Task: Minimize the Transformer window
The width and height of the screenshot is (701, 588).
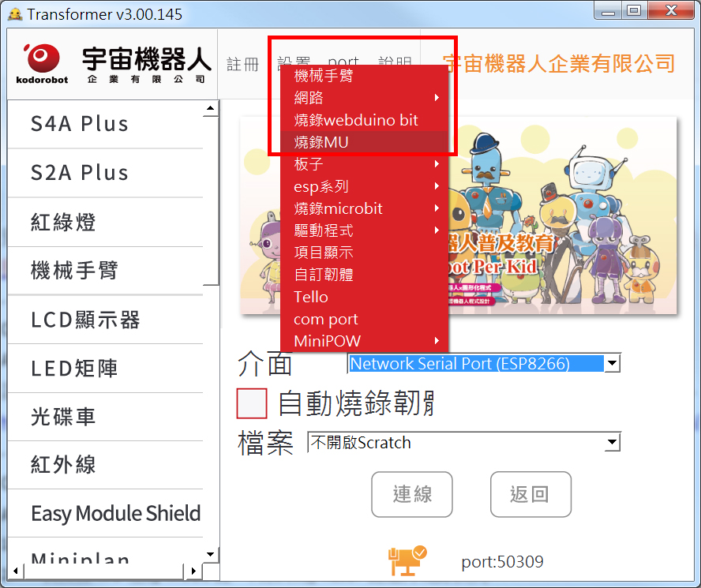Action: [x=608, y=10]
